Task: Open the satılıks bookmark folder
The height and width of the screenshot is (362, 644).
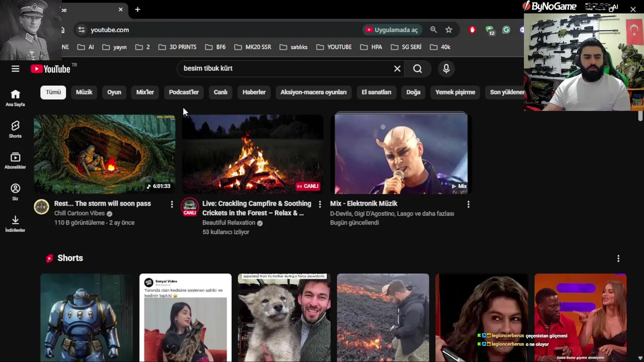Action: click(293, 47)
